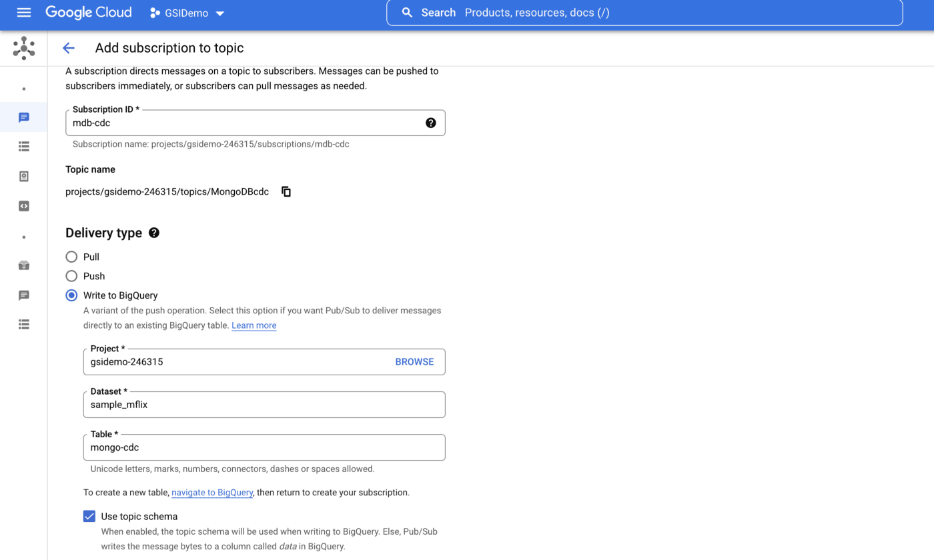Click the Subscription ID help icon

click(x=430, y=123)
